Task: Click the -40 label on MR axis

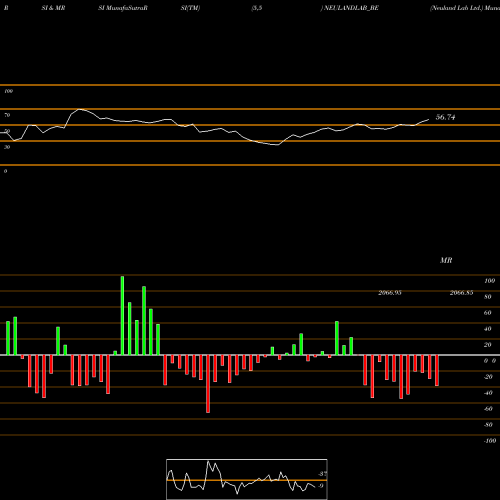Action: tap(488, 393)
